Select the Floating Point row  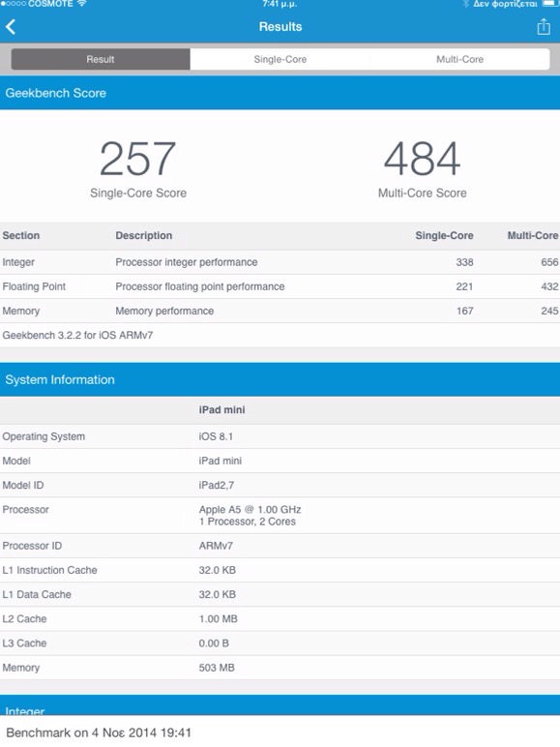point(280,286)
